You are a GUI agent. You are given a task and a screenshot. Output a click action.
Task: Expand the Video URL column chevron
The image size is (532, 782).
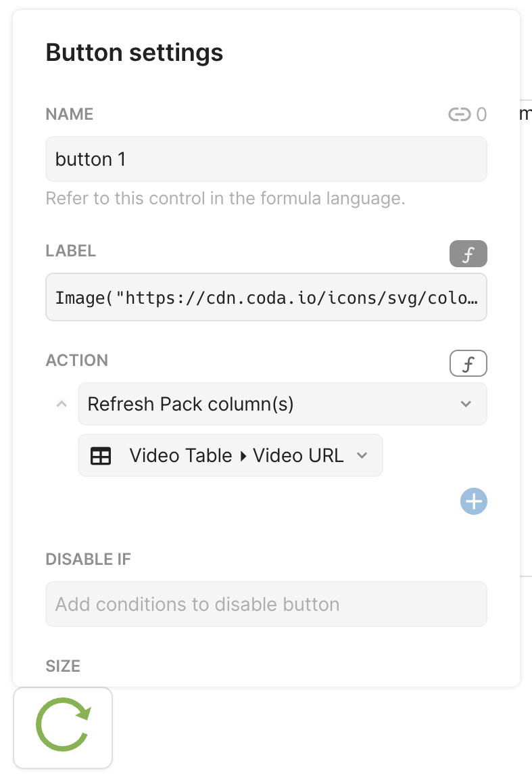point(362,456)
